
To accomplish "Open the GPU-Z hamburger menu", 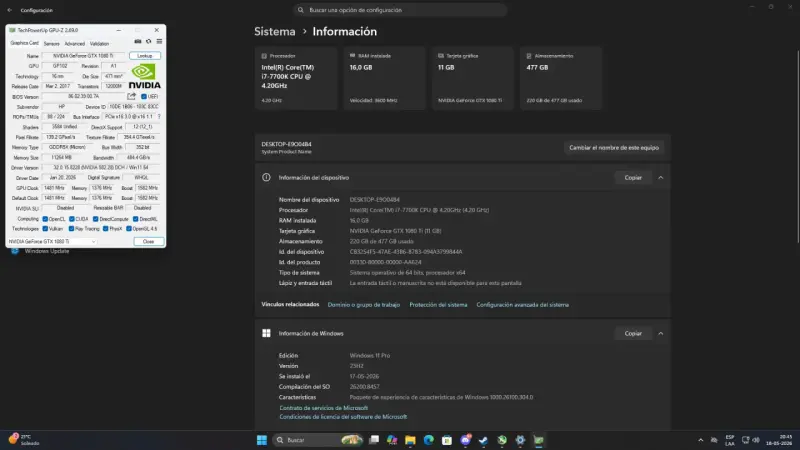I will point(159,42).
